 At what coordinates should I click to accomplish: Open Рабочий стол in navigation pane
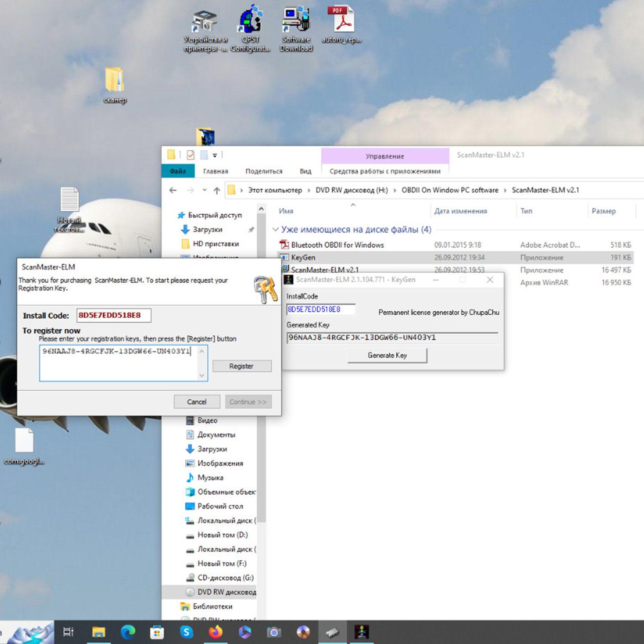[x=214, y=506]
